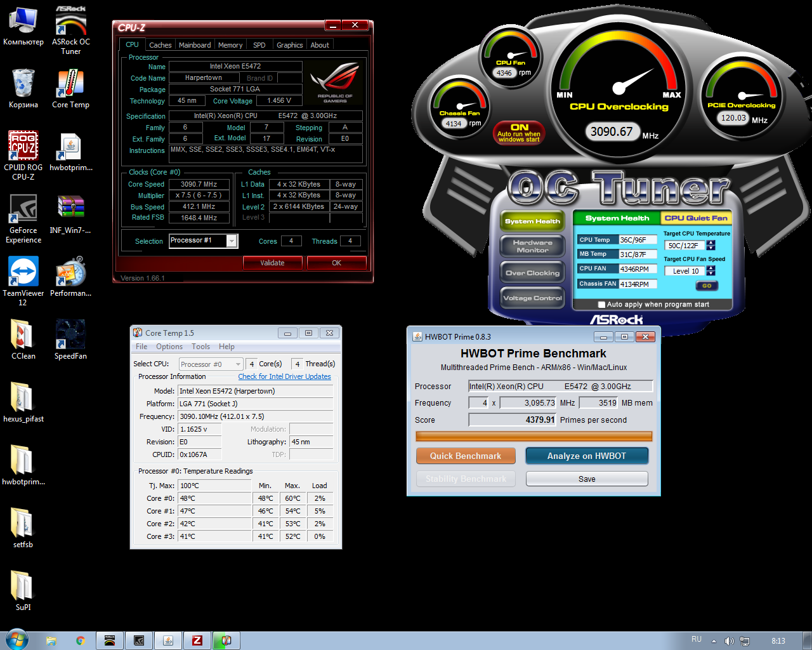The image size is (812, 650).
Task: Open the Memory tab in CPU-Z
Action: click(x=230, y=45)
